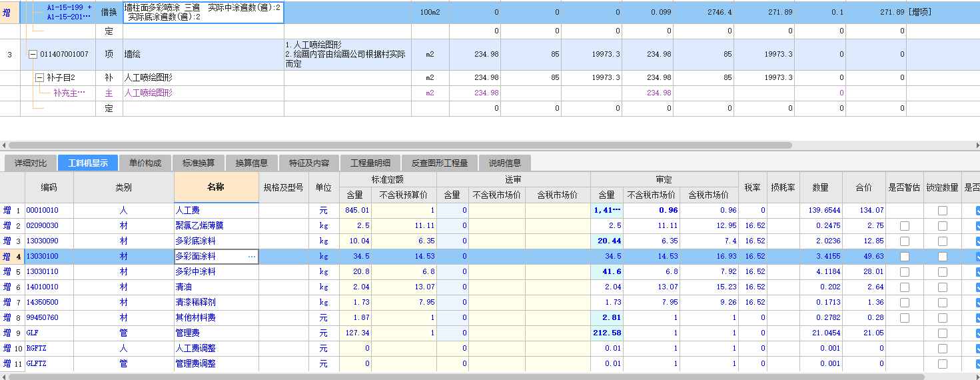The width and height of the screenshot is (980, 380).
Task: Tick 是否暂估 for 聚氯乙烯薄膜 row
Action: (904, 226)
